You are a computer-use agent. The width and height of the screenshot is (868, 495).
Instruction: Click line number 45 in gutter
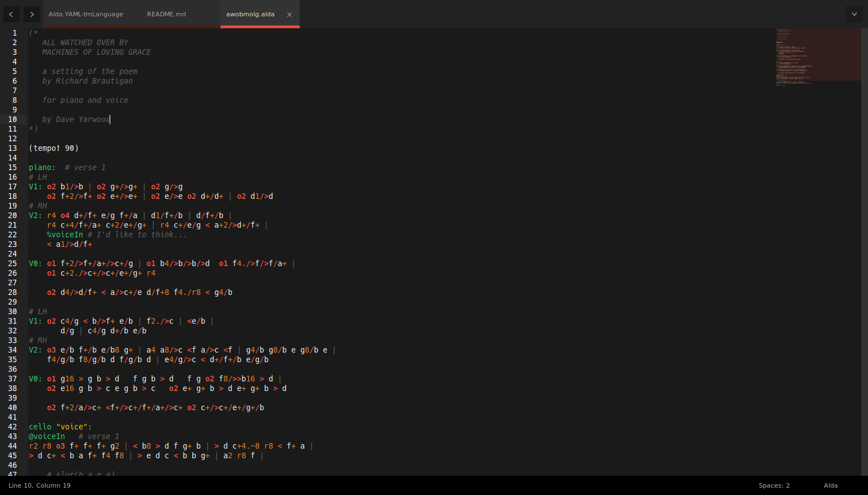coord(12,455)
